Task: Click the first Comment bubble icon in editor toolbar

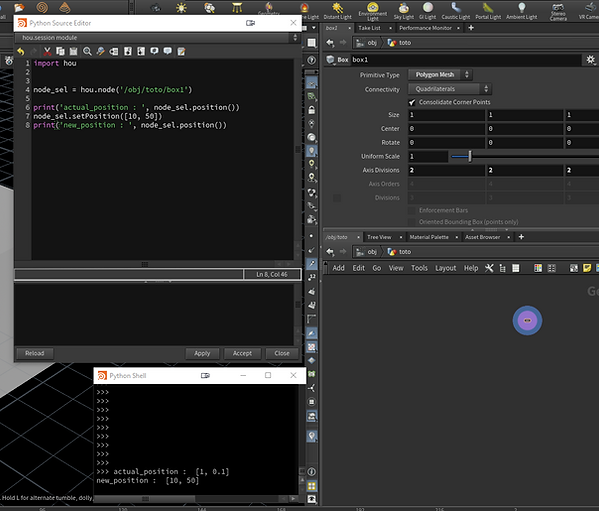Action: coord(154,51)
